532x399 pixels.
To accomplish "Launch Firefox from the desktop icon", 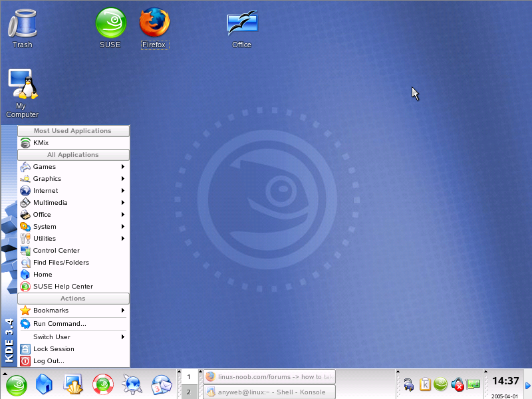I will tap(155, 29).
